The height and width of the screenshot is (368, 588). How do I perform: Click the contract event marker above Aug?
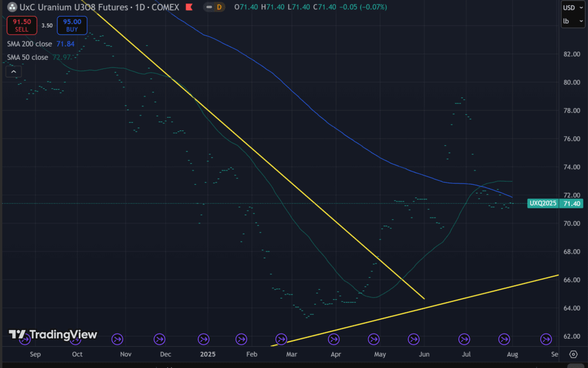point(505,339)
